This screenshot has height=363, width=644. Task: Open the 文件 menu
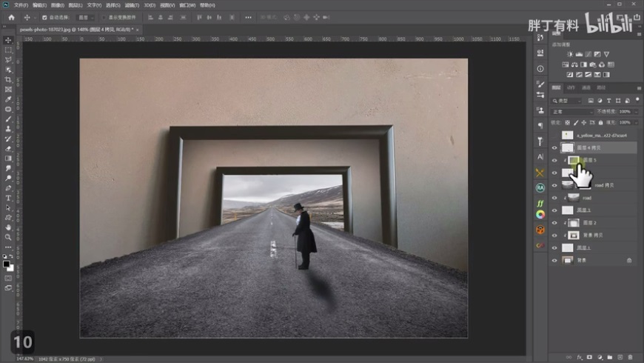tap(20, 5)
